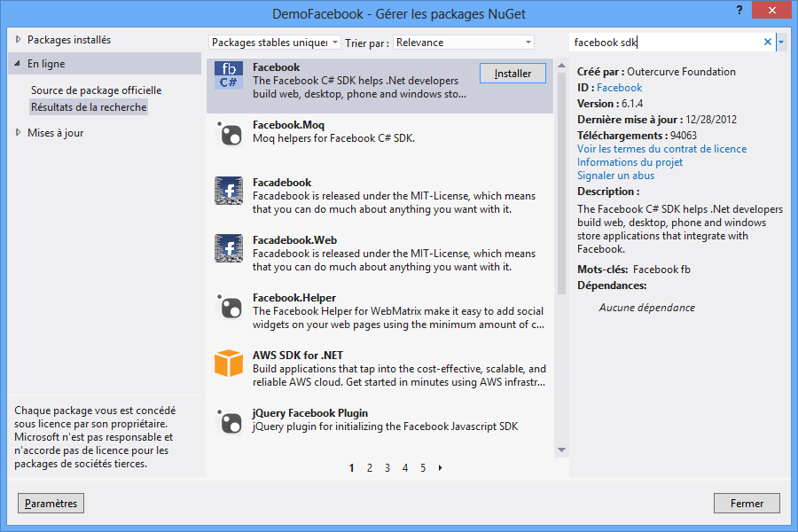Select the Facebook C# SDK package icon
This screenshot has height=532, width=798.
229,75
